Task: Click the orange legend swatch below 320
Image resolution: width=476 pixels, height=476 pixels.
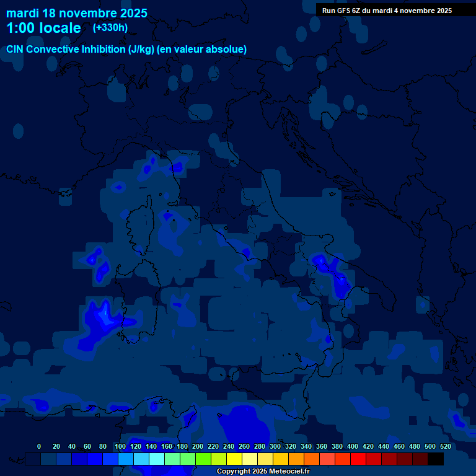Action: [x=296, y=459]
